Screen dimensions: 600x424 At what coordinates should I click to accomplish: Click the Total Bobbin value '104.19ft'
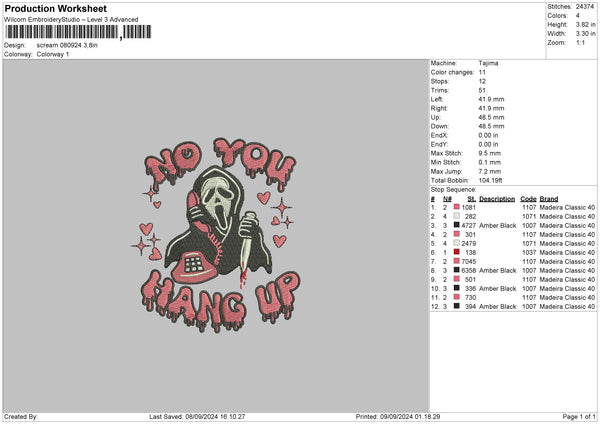tap(491, 180)
